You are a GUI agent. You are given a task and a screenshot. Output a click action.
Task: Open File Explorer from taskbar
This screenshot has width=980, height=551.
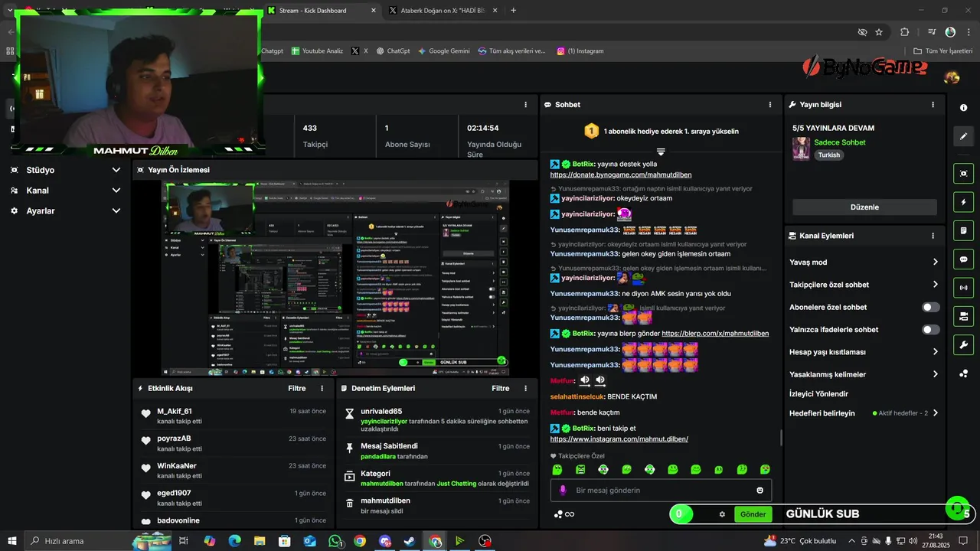click(260, 541)
